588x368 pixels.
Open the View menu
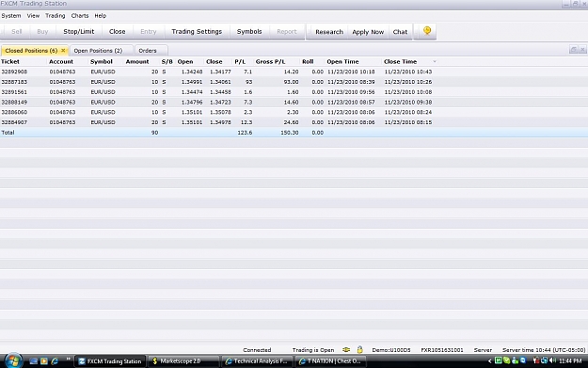click(x=33, y=16)
